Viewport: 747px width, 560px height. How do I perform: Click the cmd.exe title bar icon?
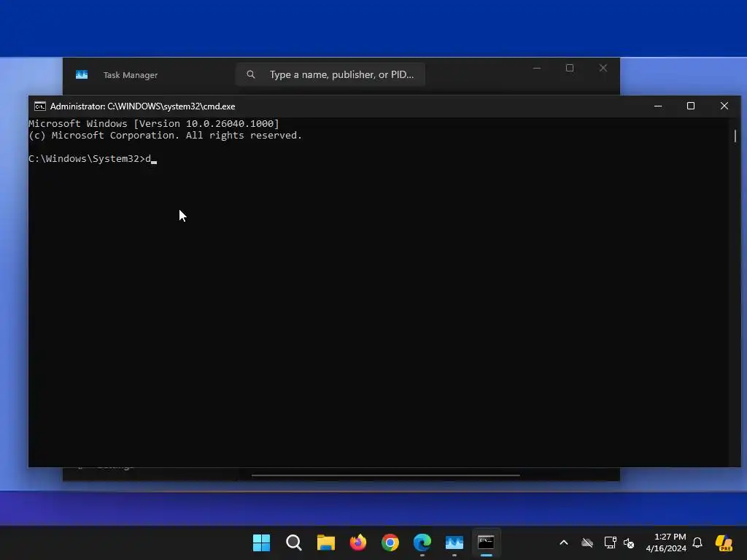(x=40, y=106)
